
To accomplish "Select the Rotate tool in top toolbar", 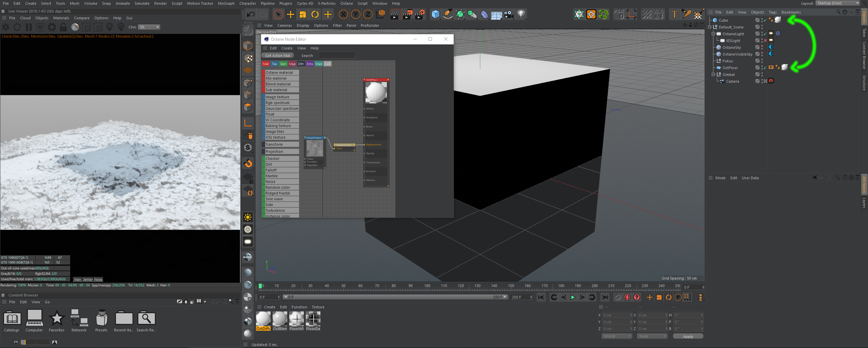I will 315,14.
